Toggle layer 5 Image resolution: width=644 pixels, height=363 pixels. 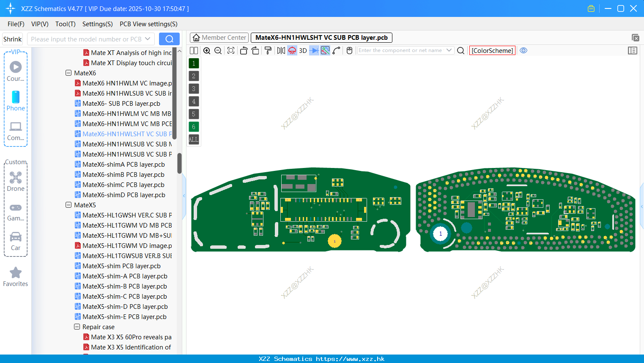194,114
